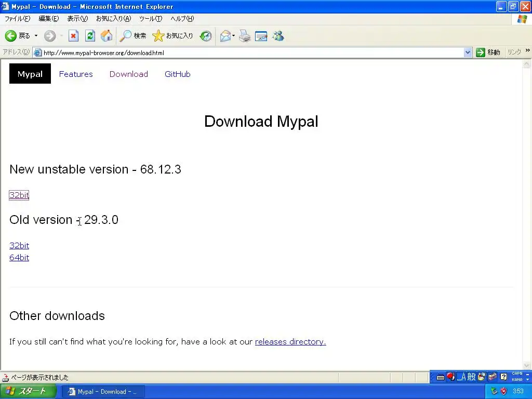Open the address bar URL dropdown
532x399 pixels.
click(468, 52)
